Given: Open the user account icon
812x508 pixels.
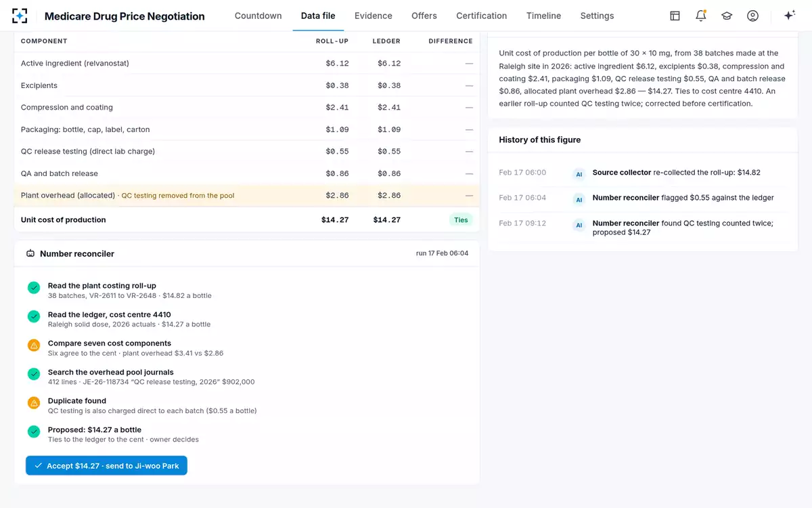Looking at the screenshot, I should point(752,16).
